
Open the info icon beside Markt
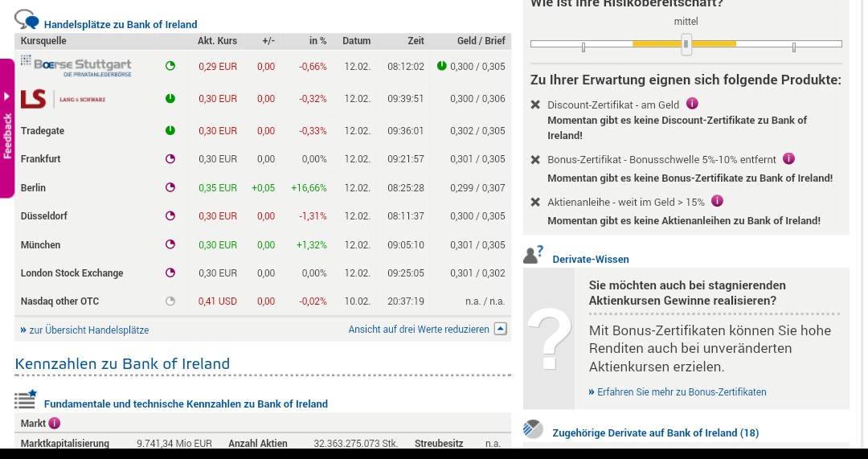click(x=55, y=424)
